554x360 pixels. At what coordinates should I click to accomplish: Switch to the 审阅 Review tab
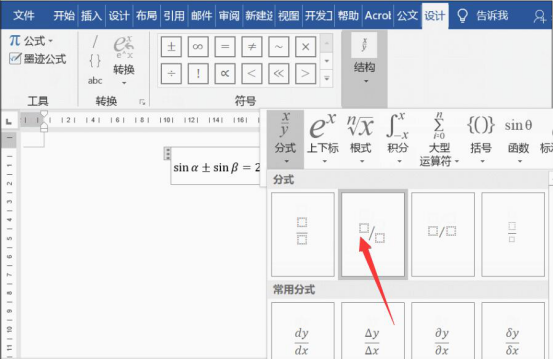pos(229,16)
